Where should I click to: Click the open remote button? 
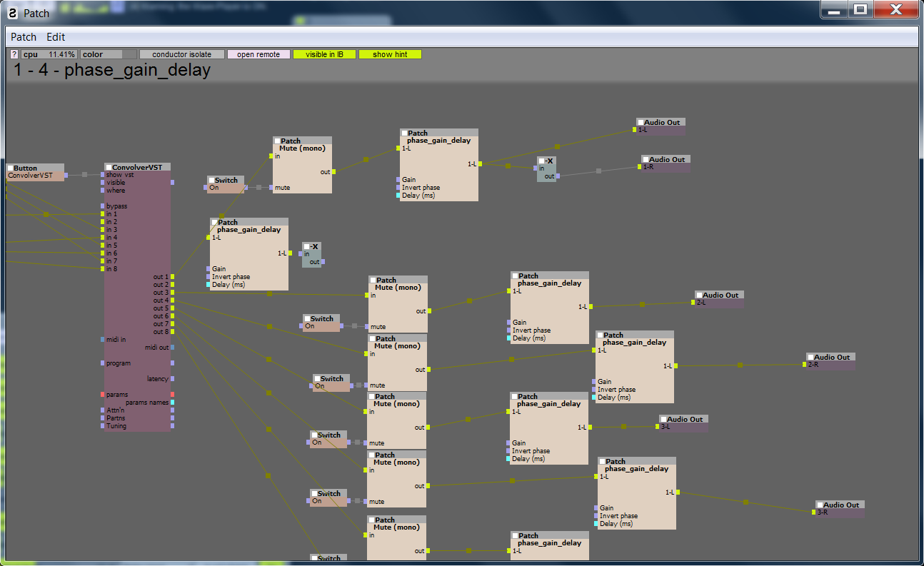coord(258,54)
